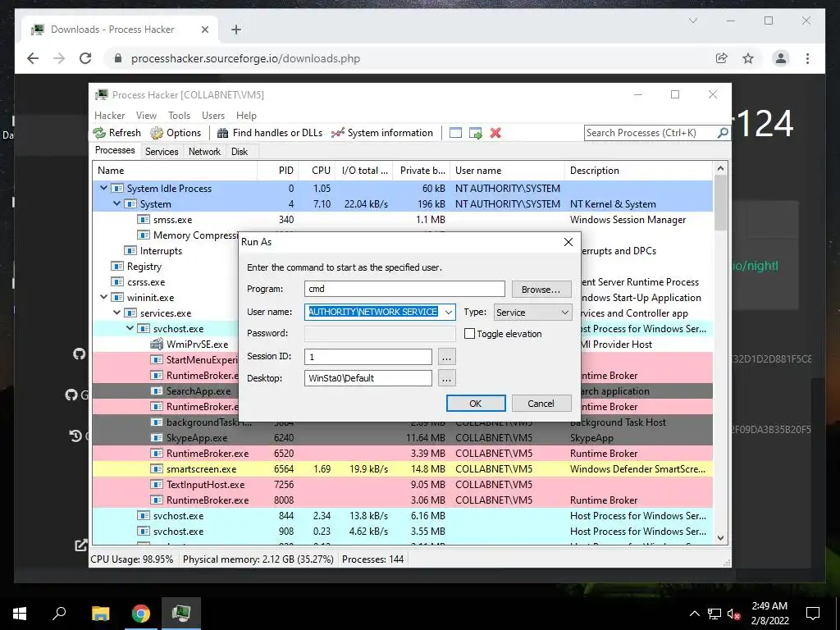Click the csrss.exe process icon
Viewport: 840px width, 630px height.
click(x=116, y=282)
